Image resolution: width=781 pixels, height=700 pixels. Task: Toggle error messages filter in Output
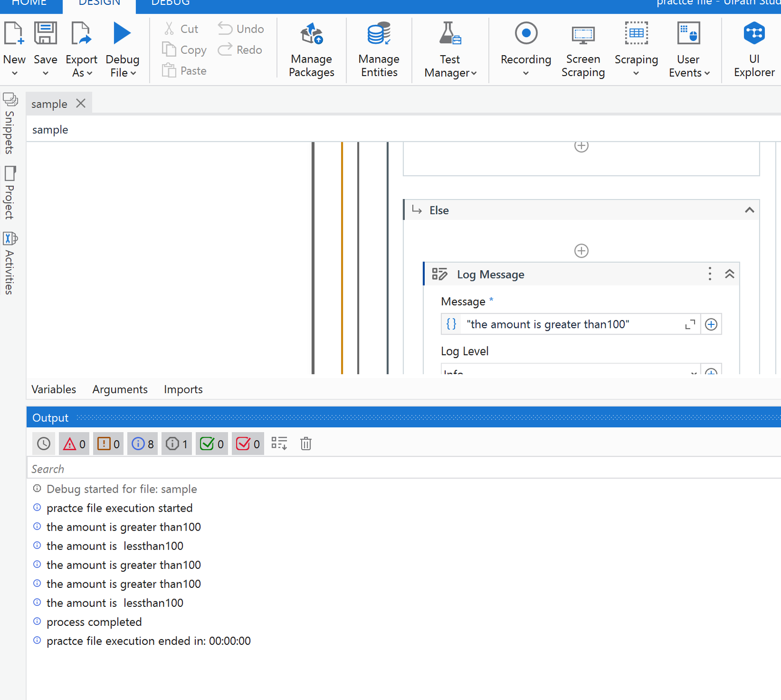coord(74,443)
